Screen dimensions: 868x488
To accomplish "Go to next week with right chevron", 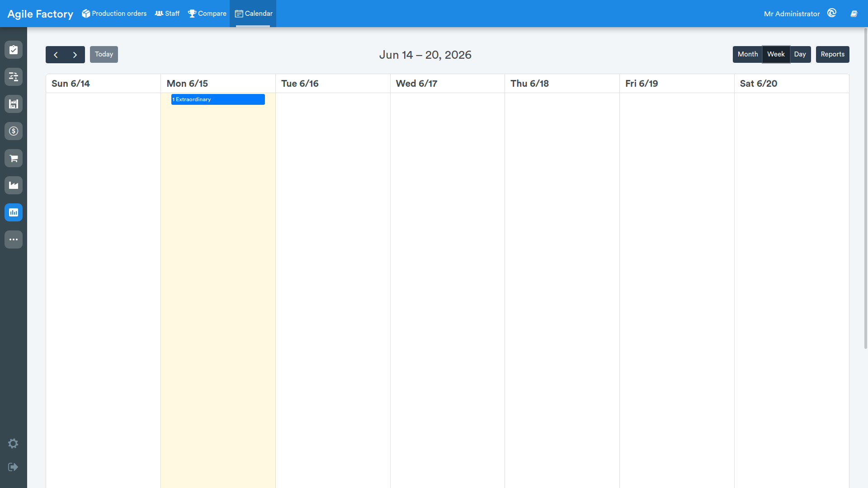I will tap(75, 55).
